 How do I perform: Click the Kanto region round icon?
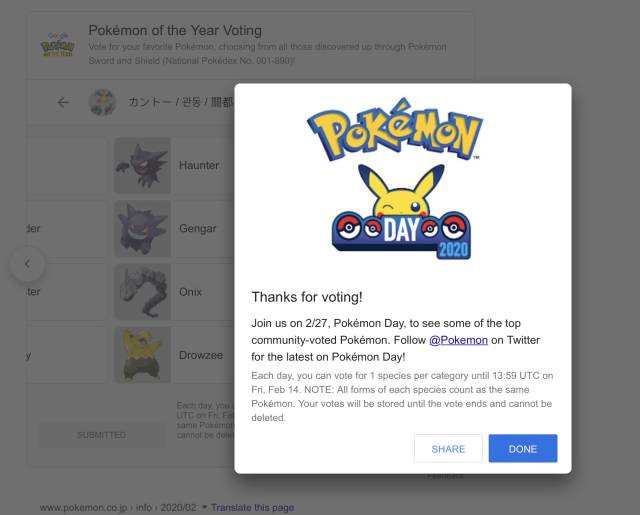click(102, 102)
